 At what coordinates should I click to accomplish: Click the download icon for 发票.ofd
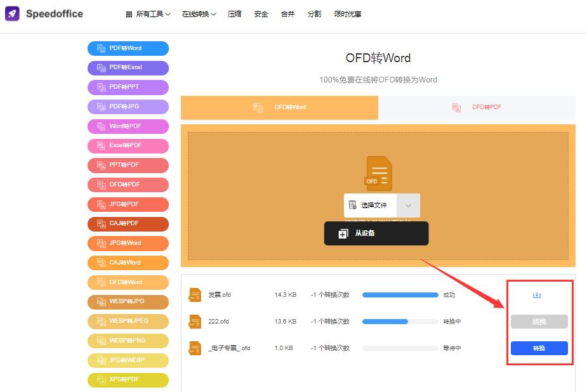536,295
